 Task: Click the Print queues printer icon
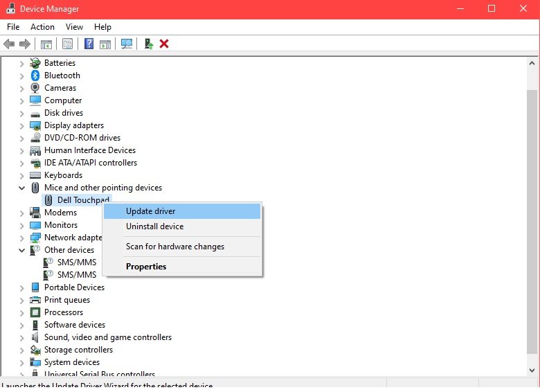coord(35,300)
